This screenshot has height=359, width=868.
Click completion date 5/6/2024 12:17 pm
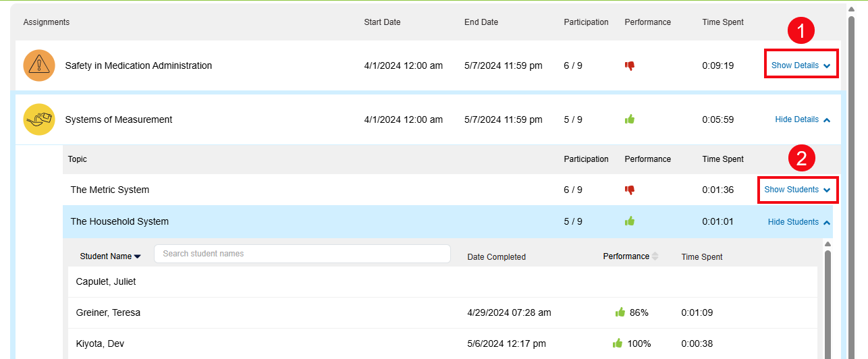point(507,343)
